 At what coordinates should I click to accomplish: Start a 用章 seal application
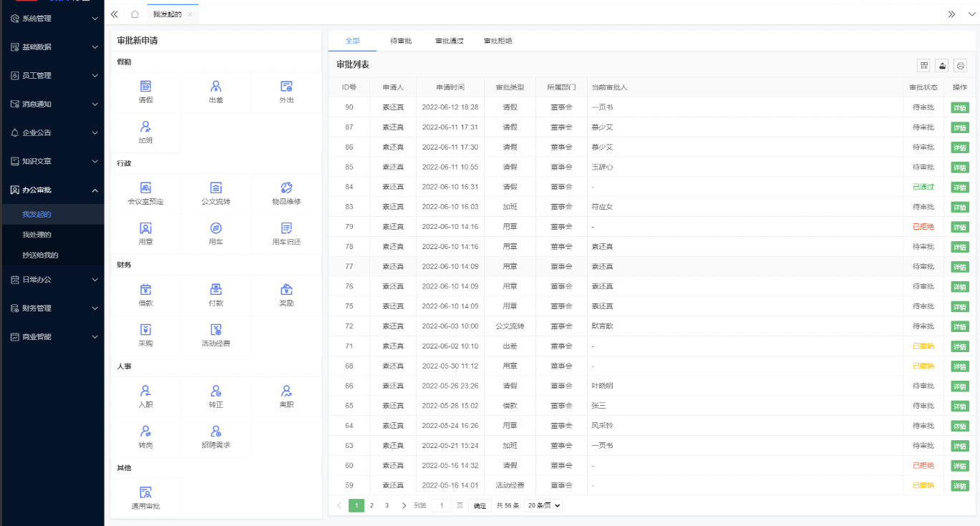click(x=145, y=228)
